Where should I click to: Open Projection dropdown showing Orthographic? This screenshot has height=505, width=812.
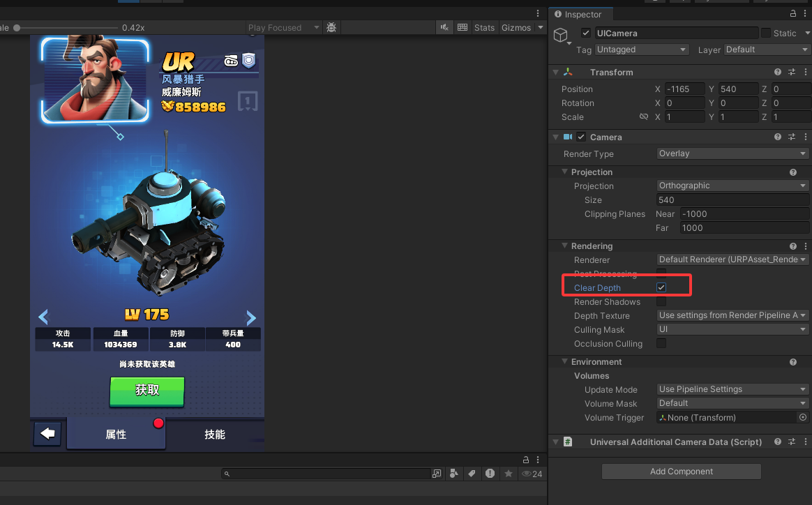point(732,186)
